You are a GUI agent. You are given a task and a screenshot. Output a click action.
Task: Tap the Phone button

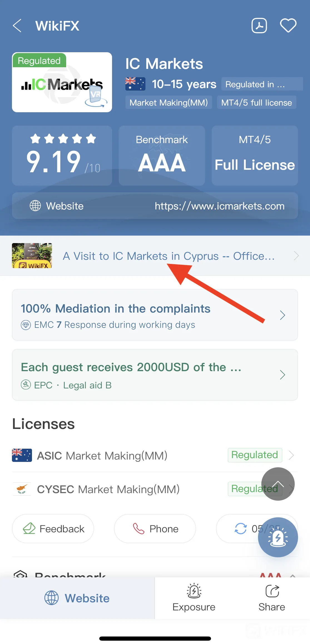point(155,528)
